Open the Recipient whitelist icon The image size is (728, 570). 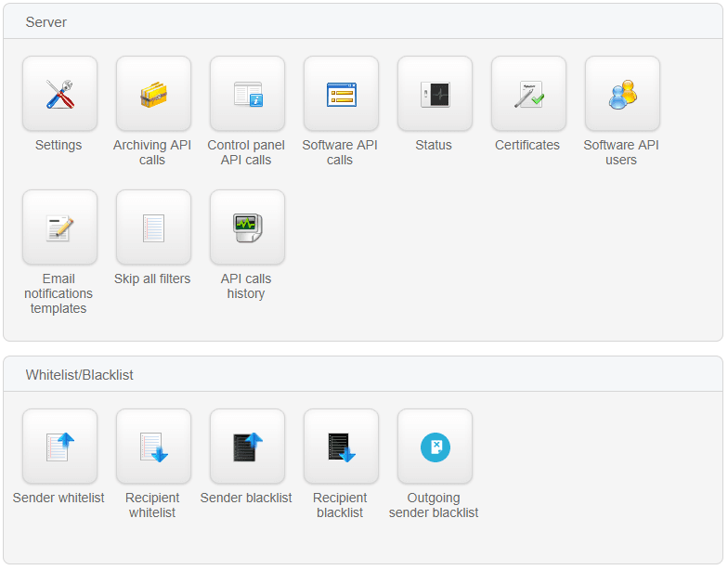(154, 447)
